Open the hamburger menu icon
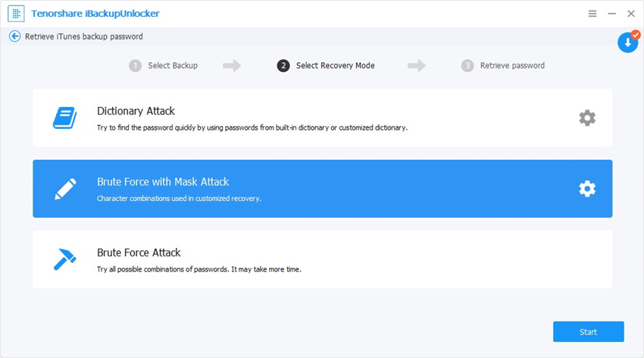Screen dimensions: 644x358 click(592, 14)
